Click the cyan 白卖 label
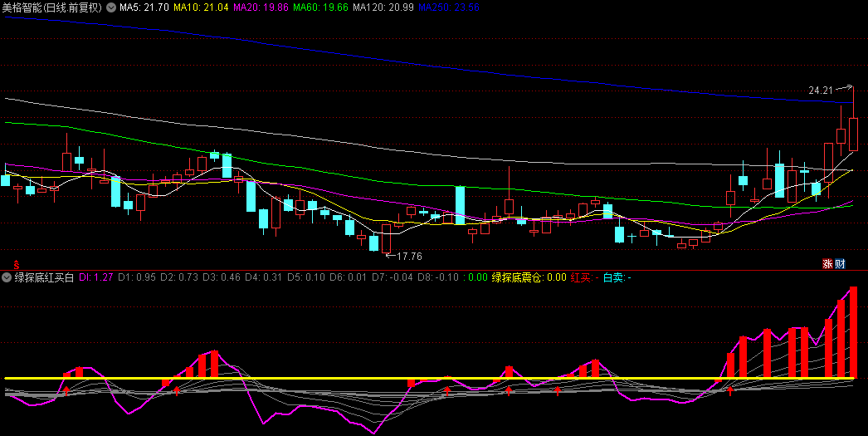 coord(617,277)
